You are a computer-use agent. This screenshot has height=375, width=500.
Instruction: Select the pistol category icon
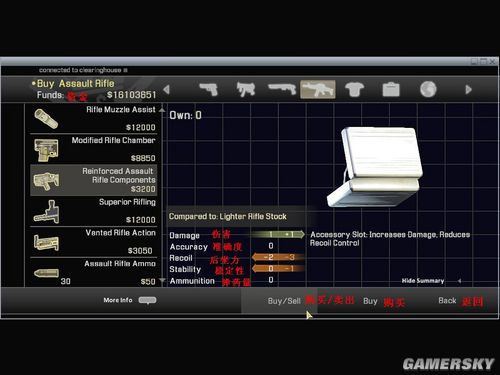(x=209, y=89)
